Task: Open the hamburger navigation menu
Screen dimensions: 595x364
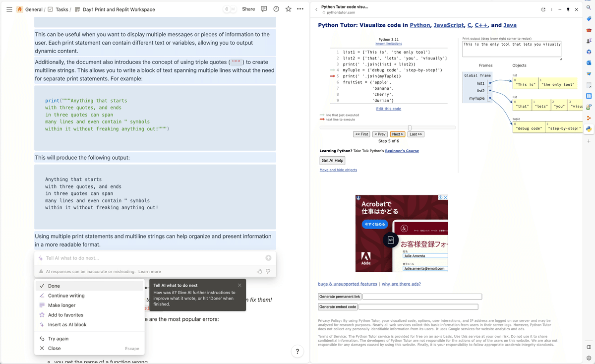Action: (9, 9)
